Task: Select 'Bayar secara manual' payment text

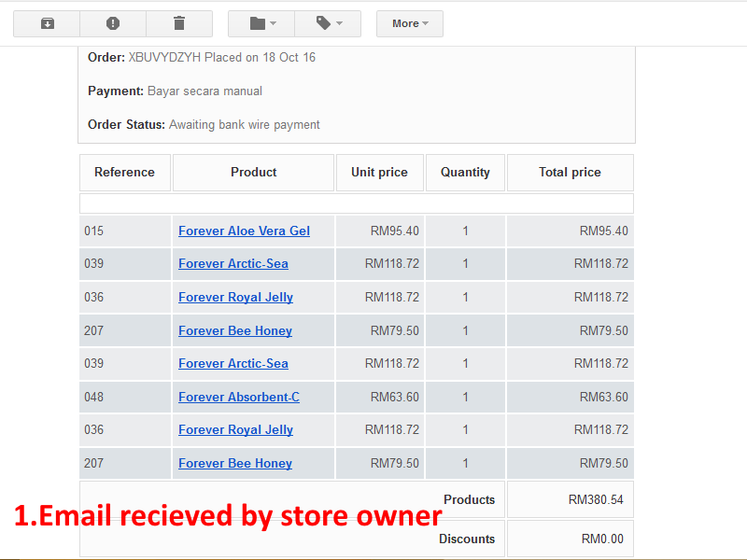Action: point(204,91)
